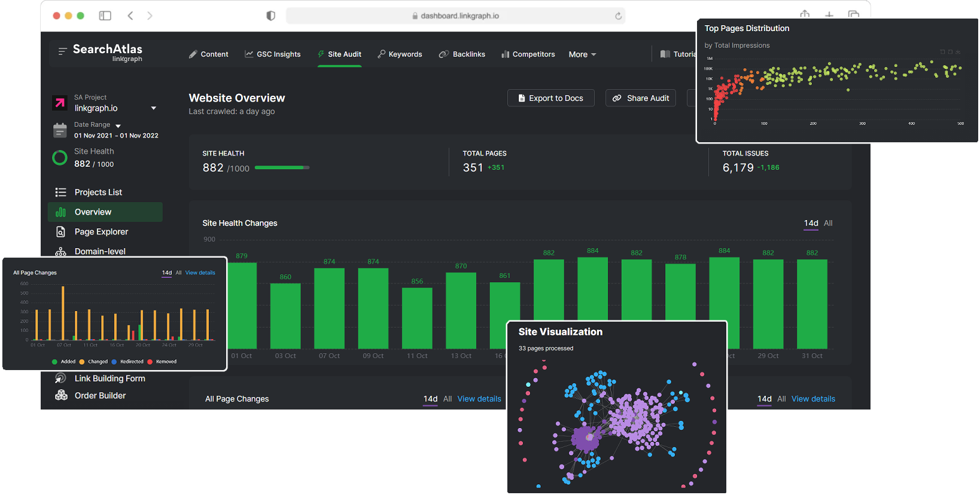Toggle the Changed orange legend swatch

[82, 362]
